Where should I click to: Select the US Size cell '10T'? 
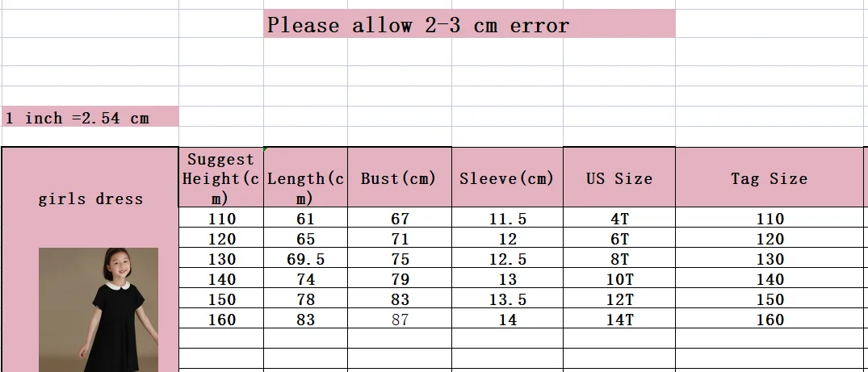pos(619,279)
